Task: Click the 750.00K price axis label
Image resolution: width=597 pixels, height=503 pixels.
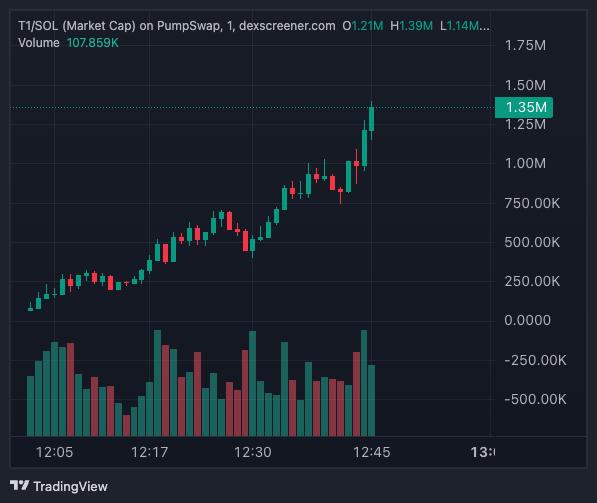Action: coord(532,203)
